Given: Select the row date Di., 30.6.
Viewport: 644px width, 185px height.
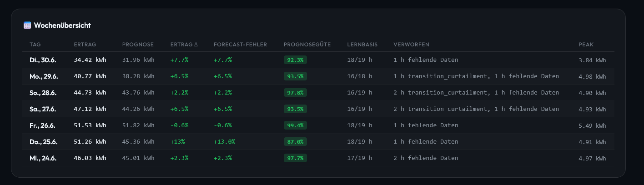Looking at the screenshot, I should 43,60.
